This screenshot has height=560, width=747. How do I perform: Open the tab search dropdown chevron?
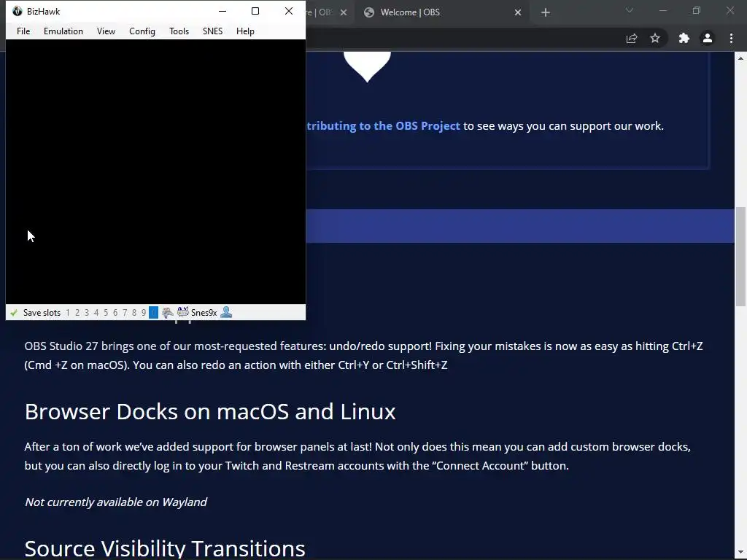pyautogui.click(x=630, y=10)
